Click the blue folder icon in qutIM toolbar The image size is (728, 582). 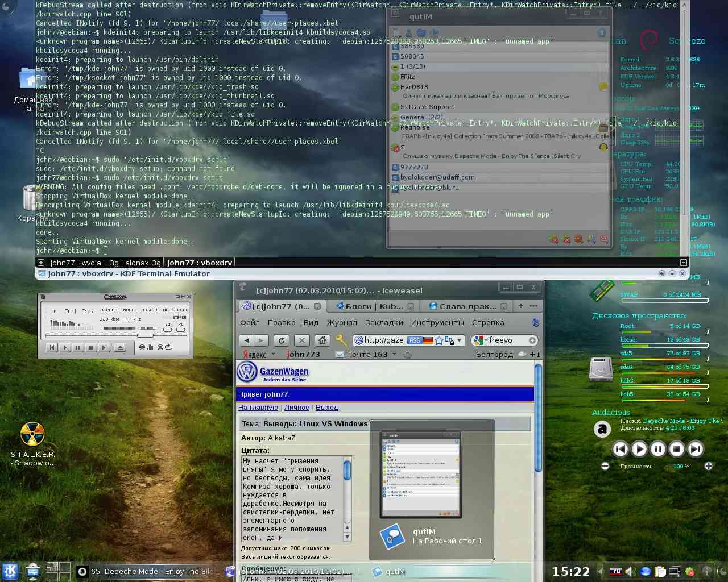(421, 33)
